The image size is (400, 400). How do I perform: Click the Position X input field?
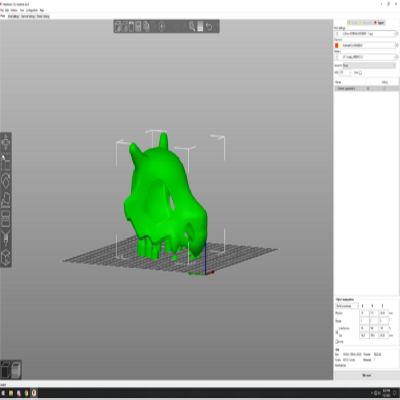(364, 313)
